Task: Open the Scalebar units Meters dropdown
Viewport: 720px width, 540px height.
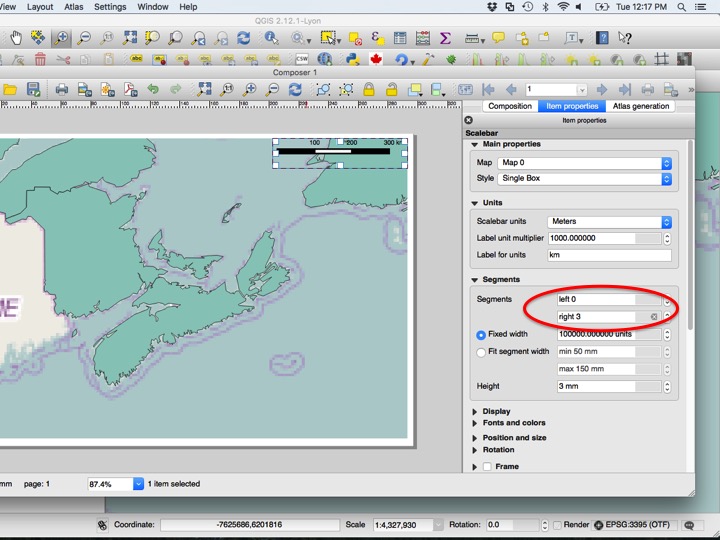Action: point(609,222)
